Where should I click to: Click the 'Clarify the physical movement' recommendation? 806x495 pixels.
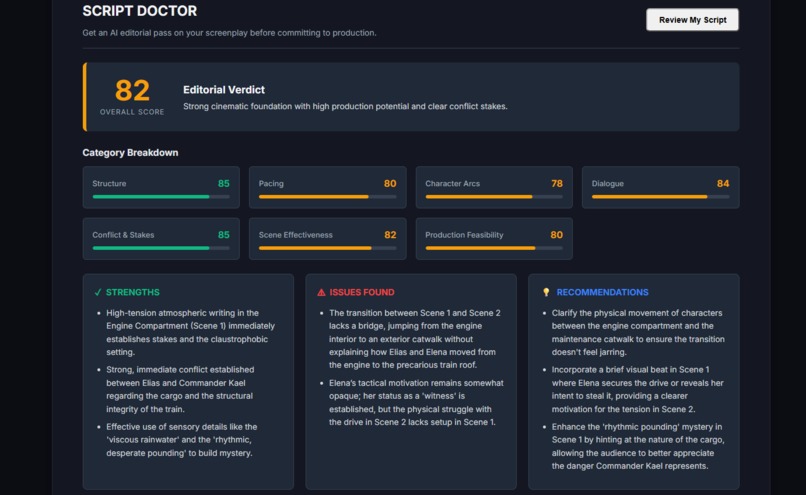click(638, 333)
